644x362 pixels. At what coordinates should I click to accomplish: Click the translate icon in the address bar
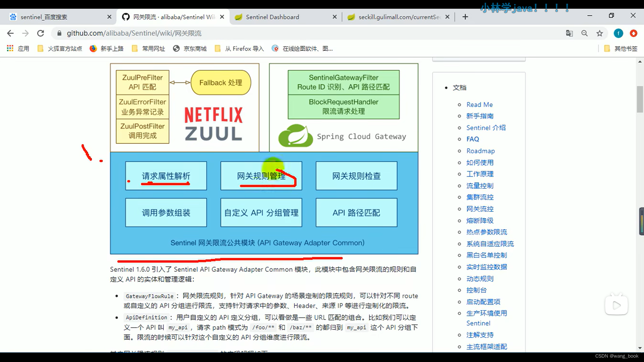(569, 33)
